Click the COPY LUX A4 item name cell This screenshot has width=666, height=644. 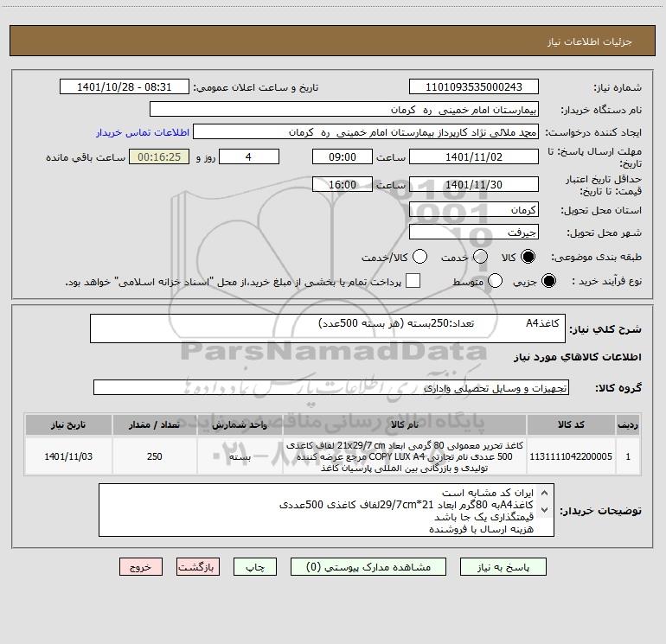pos(405,456)
